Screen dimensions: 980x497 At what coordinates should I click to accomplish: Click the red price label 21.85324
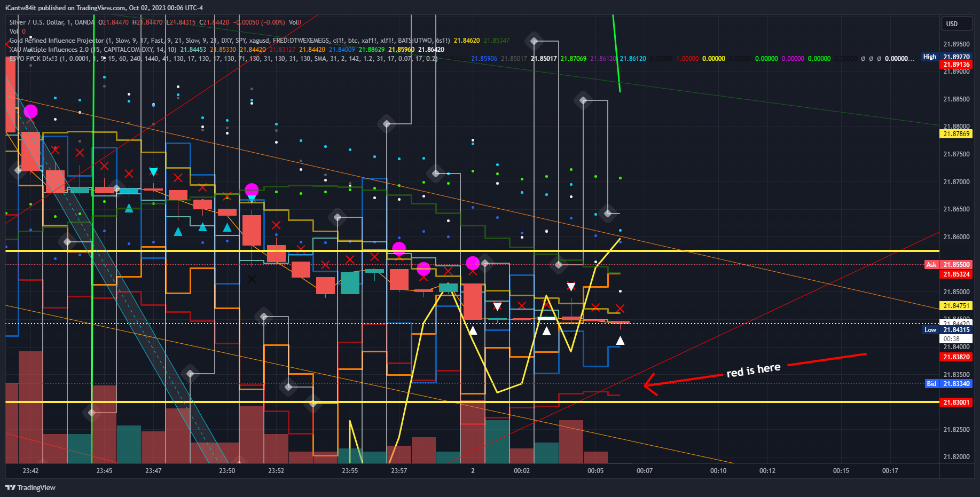tap(956, 274)
